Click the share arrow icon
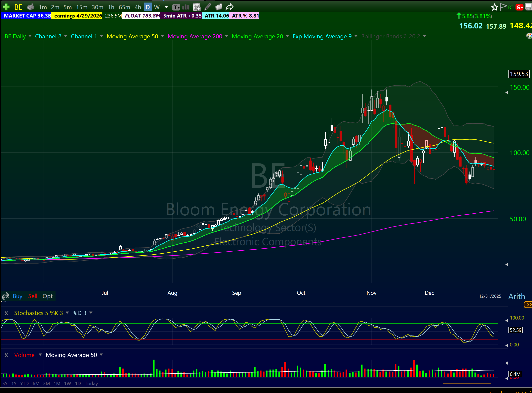Viewport: 532px width, 393px height. 229,7
